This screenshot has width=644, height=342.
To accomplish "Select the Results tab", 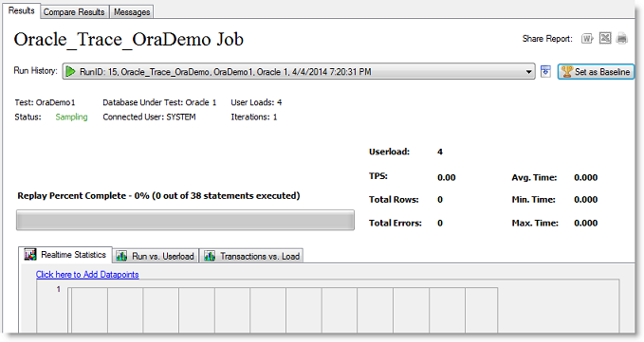I will click(x=22, y=10).
